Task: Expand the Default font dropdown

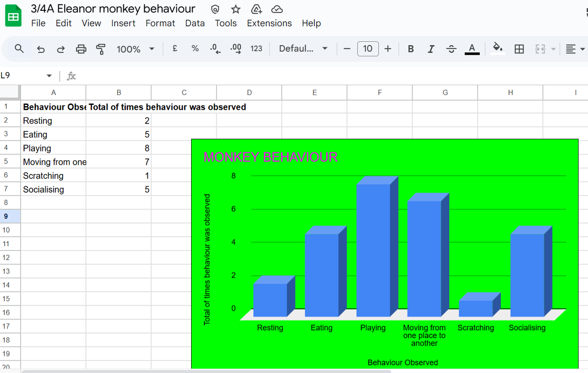Action: tap(303, 49)
